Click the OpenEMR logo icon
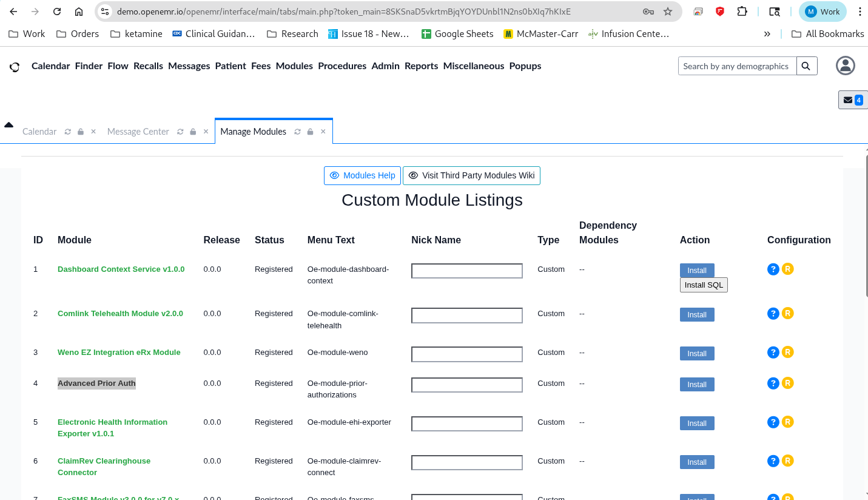 [x=15, y=67]
